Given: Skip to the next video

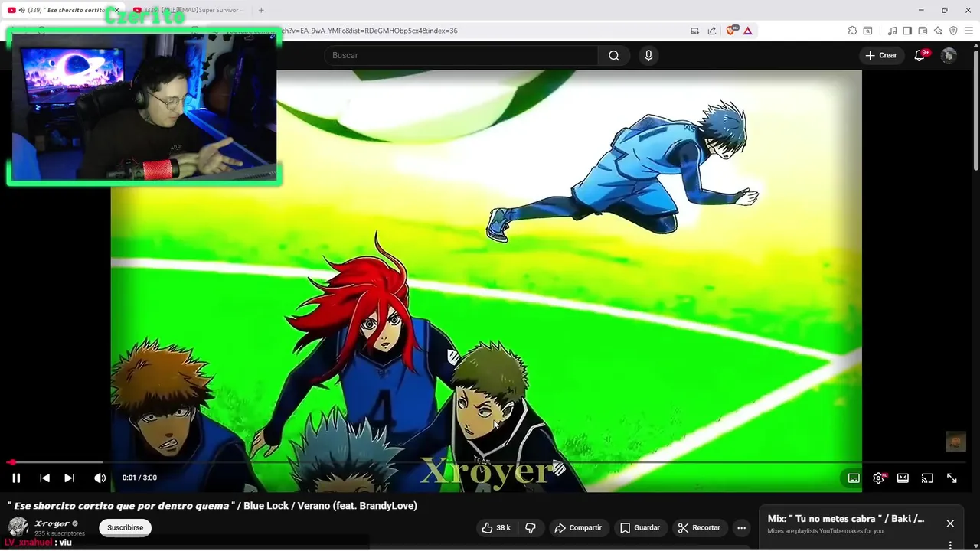Looking at the screenshot, I should tap(69, 478).
